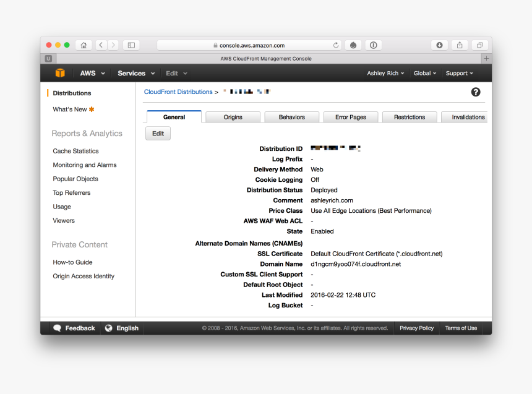
Task: Open the AWS dropdown menu
Action: pos(92,74)
